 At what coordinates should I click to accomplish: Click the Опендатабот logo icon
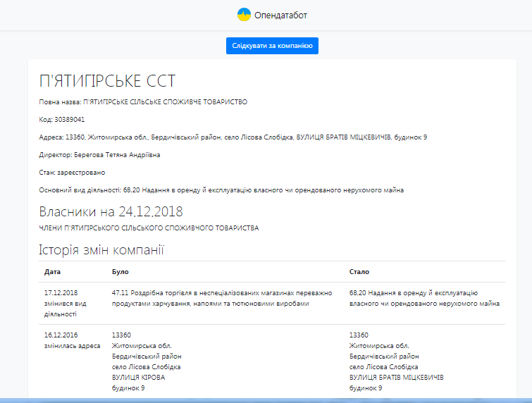pos(244,14)
